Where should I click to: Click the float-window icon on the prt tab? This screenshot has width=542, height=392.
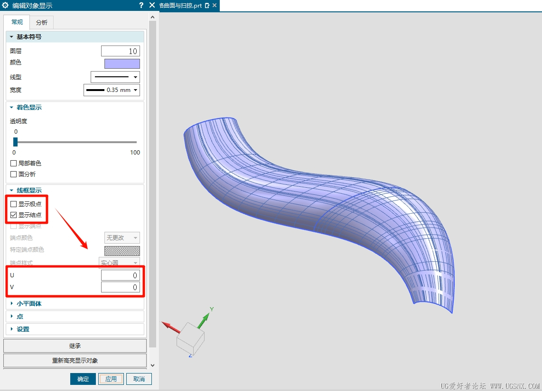click(207, 6)
